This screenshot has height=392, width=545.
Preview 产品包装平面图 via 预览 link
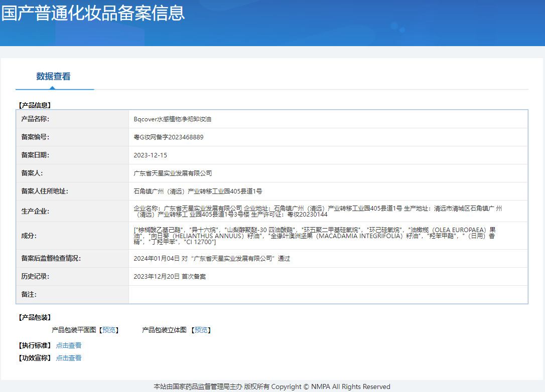click(109, 330)
